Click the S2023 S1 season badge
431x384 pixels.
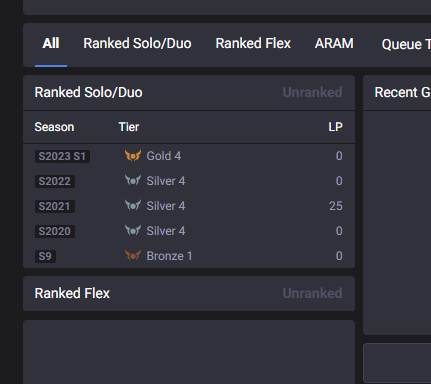[62, 156]
